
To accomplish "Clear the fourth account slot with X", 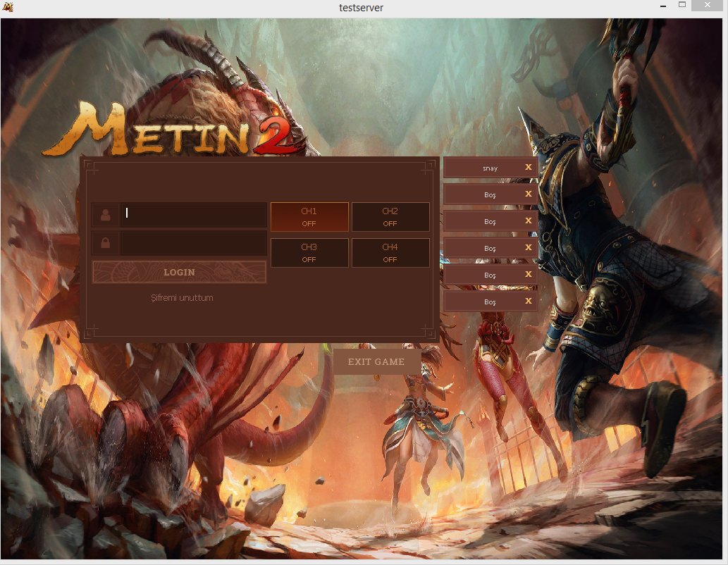I will pyautogui.click(x=529, y=247).
